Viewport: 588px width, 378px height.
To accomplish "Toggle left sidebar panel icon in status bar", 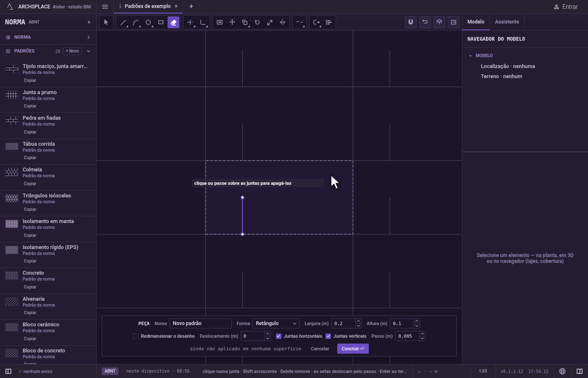I will pos(8,371).
